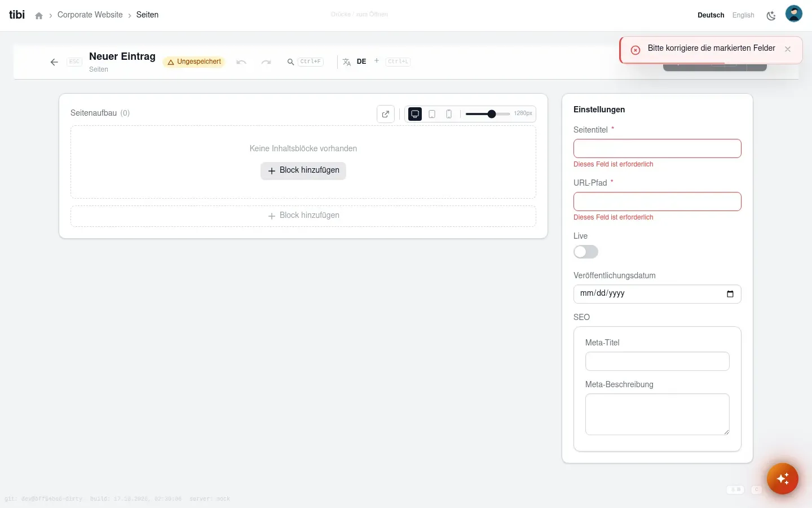Click the tibi logo
812x508 pixels.
tap(17, 15)
